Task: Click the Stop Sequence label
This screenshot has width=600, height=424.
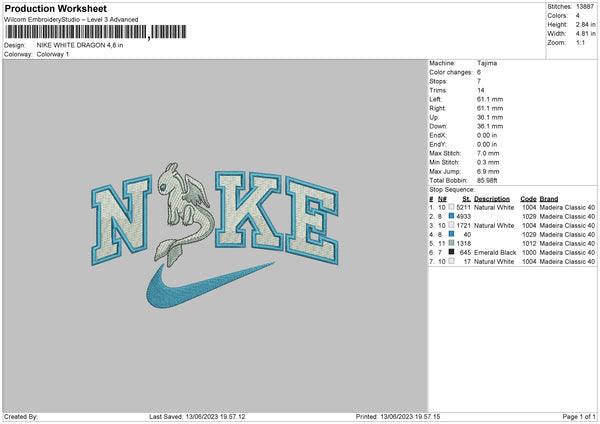Action: point(452,189)
